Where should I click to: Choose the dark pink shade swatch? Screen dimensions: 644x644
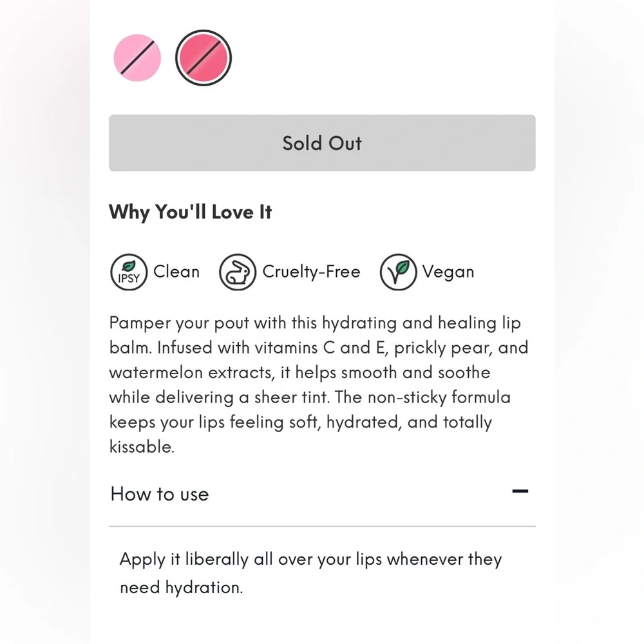[x=204, y=58]
